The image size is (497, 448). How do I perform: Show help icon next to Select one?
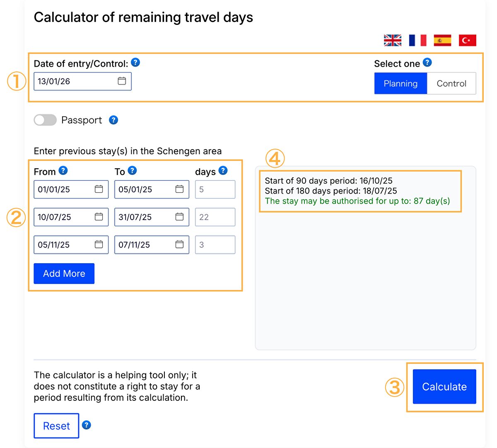[x=427, y=63]
